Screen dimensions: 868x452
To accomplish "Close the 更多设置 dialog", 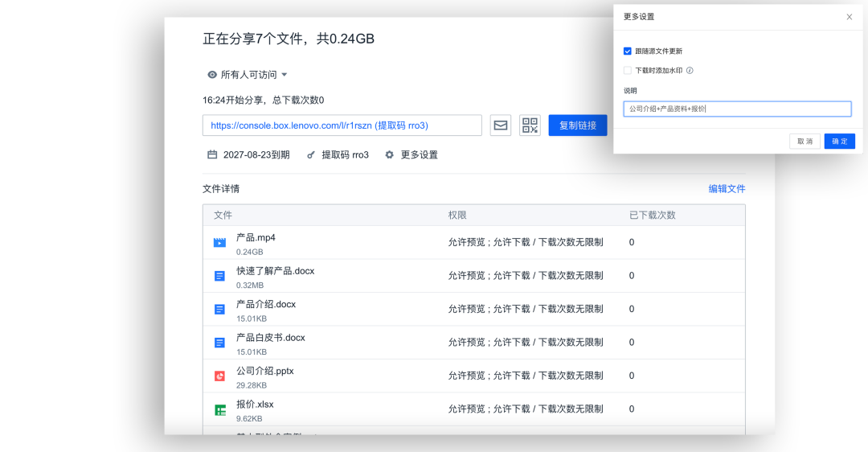I will click(850, 17).
